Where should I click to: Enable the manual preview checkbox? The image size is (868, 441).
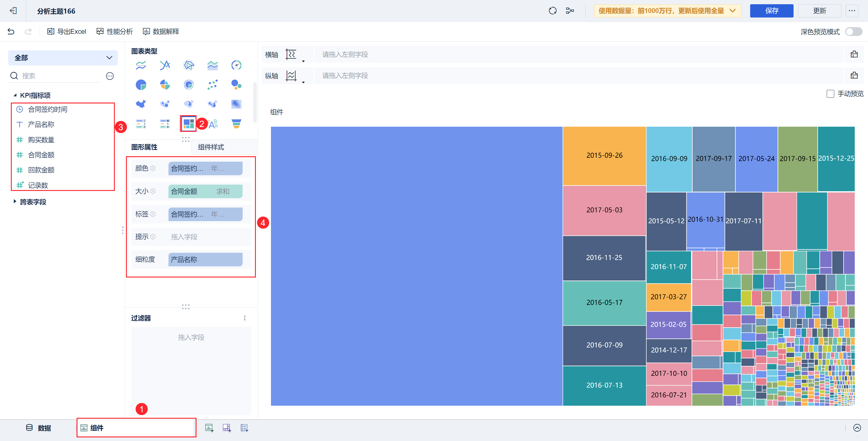830,94
